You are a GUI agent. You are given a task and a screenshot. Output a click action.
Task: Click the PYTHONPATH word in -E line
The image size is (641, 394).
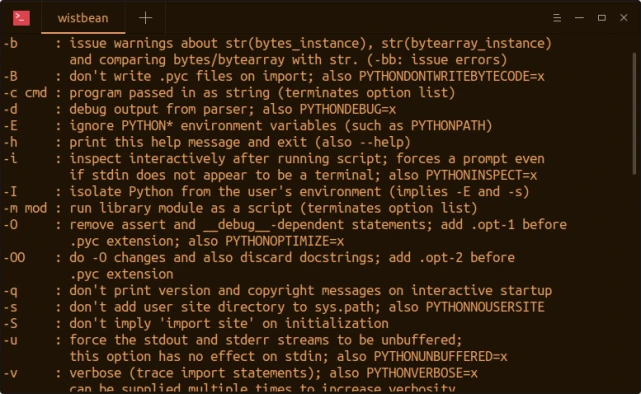(448, 126)
